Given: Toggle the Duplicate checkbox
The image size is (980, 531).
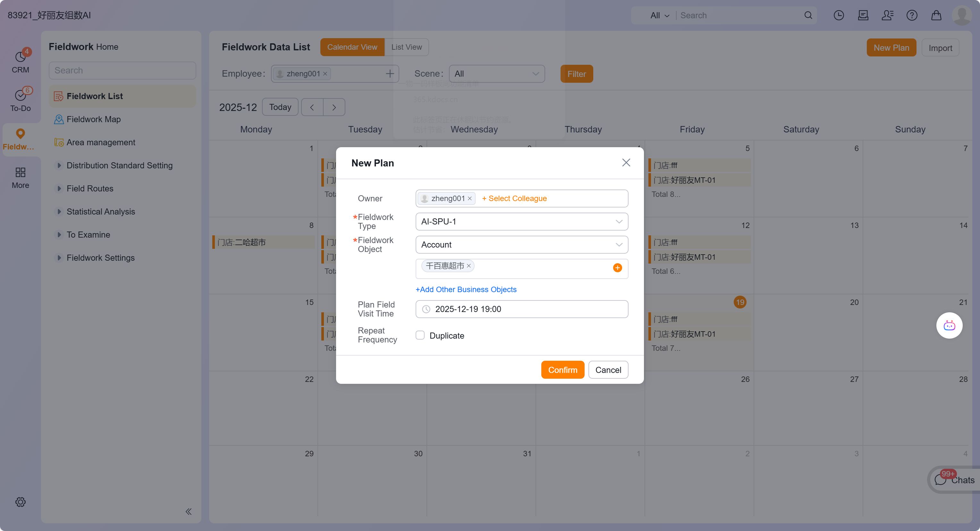Looking at the screenshot, I should (420, 335).
